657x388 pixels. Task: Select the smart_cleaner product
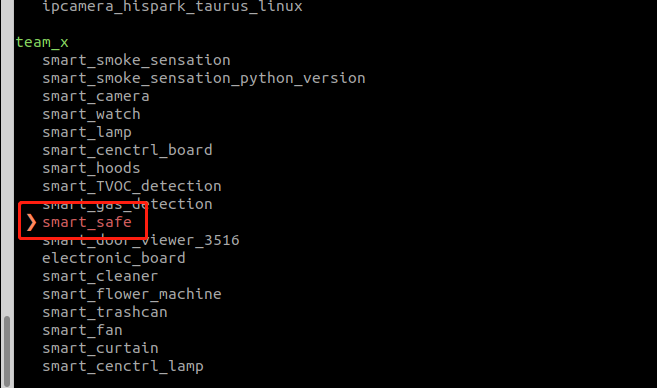click(100, 276)
